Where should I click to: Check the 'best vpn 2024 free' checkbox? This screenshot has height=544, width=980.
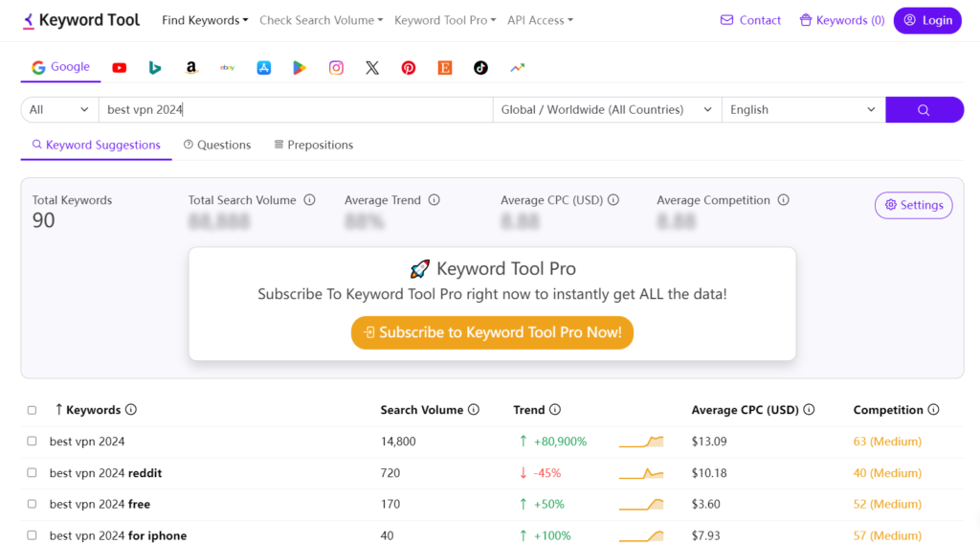point(32,504)
